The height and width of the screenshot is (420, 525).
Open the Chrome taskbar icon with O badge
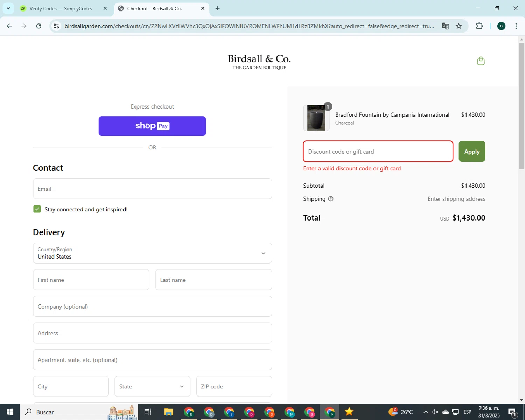(x=330, y=412)
